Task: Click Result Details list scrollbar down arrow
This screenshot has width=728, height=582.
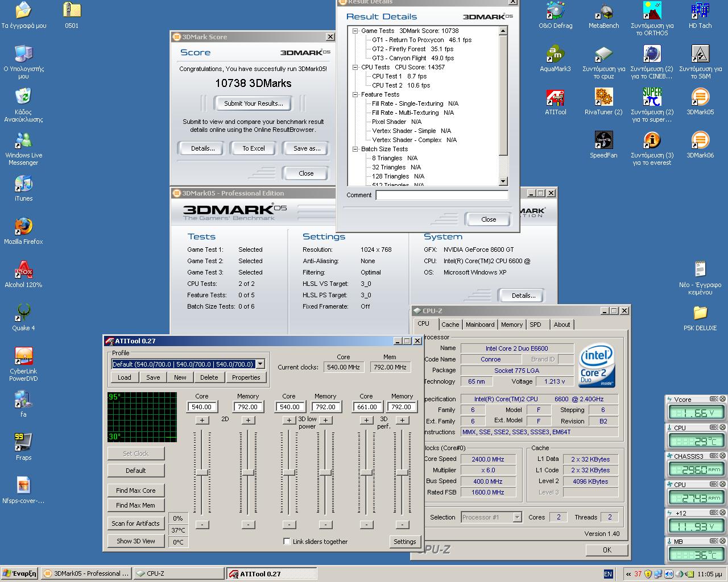Action: coord(503,181)
